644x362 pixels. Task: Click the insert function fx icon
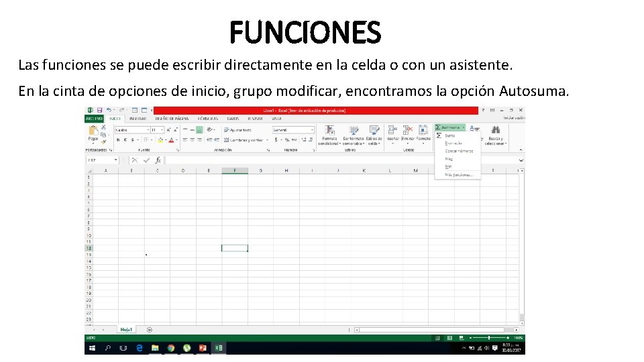pos(158,160)
